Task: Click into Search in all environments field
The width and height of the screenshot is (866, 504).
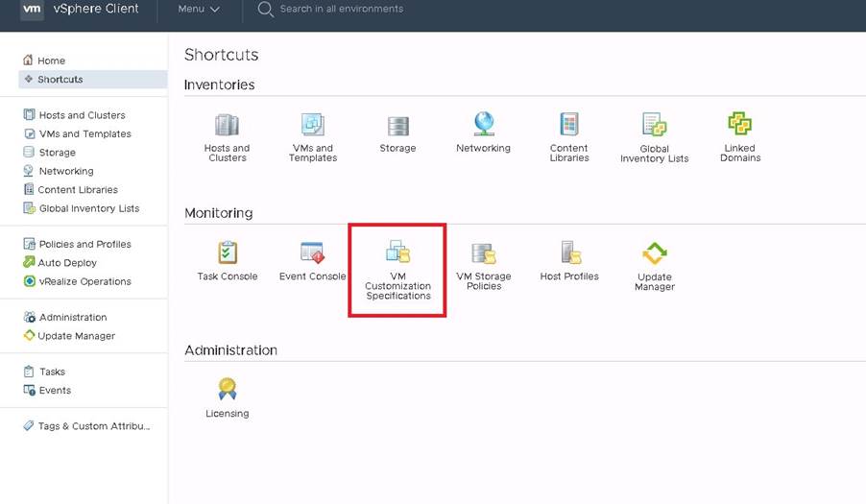Action: 342,9
